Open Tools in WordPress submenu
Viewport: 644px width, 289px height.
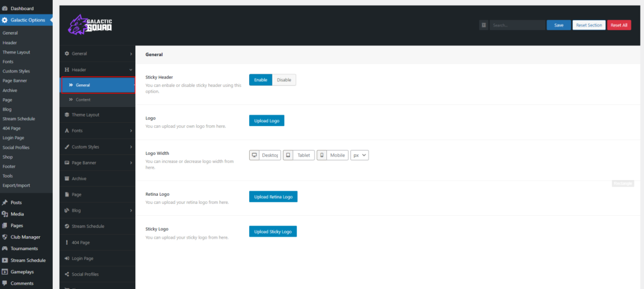[x=8, y=176]
